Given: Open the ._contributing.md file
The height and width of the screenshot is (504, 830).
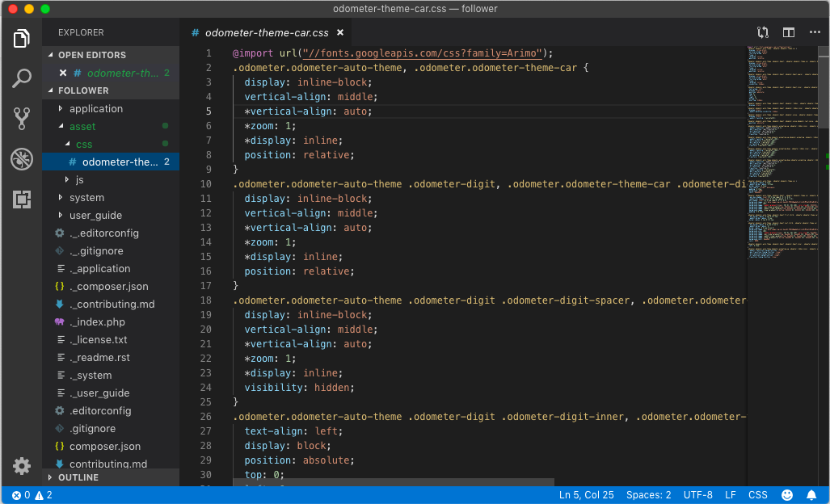Looking at the screenshot, I should 111,304.
